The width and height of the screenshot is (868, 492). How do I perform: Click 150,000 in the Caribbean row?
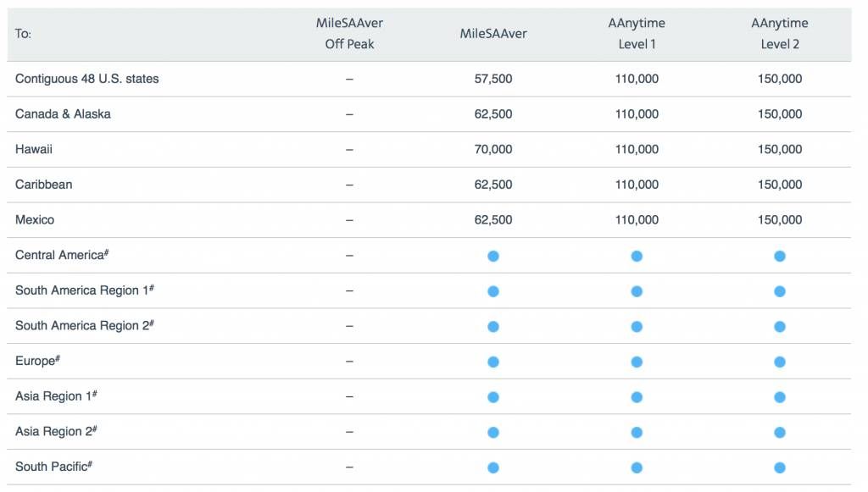pyautogui.click(x=780, y=185)
